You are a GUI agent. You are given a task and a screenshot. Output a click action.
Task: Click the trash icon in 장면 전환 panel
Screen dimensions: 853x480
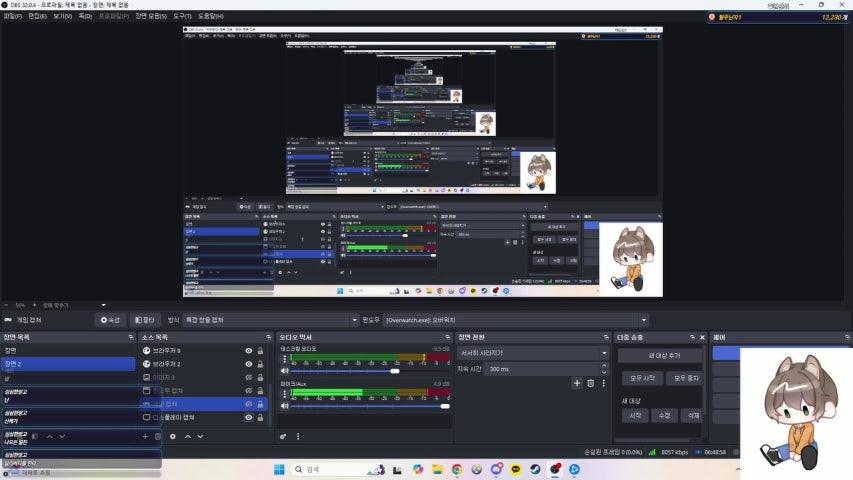pos(590,383)
